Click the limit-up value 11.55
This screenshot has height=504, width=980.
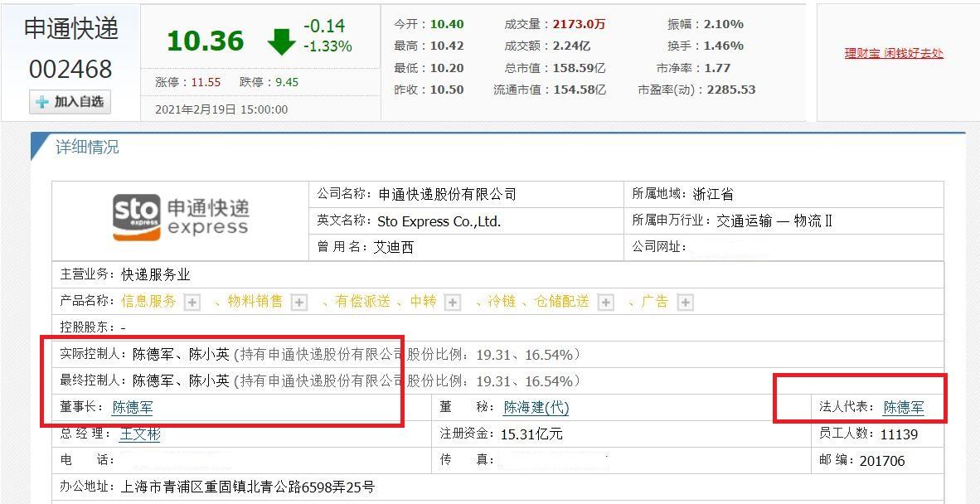click(206, 82)
